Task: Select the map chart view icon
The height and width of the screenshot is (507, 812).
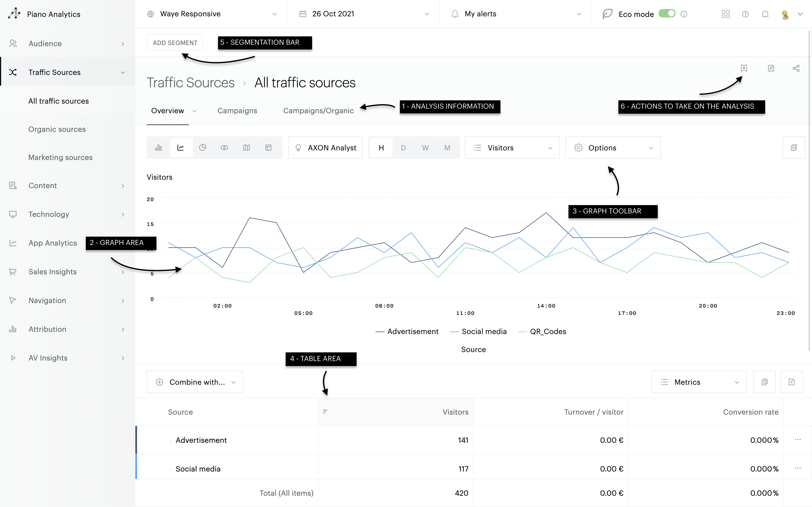Action: point(246,148)
